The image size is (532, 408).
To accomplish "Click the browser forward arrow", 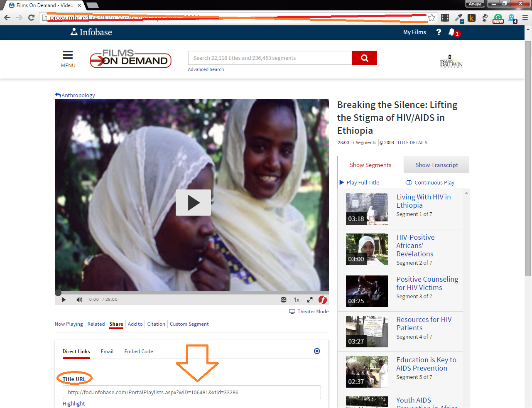I will 19,17.
